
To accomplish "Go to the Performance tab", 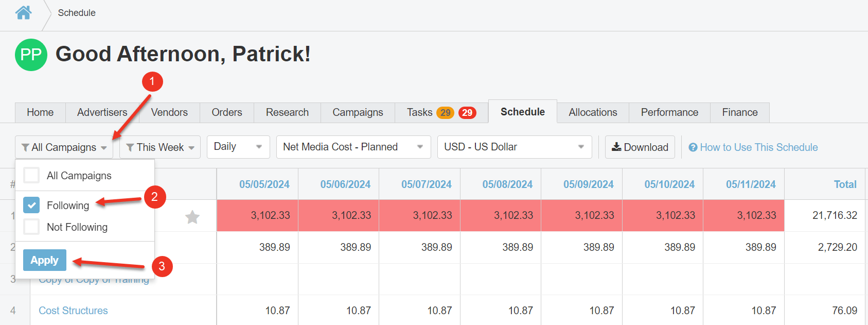I will (x=669, y=112).
